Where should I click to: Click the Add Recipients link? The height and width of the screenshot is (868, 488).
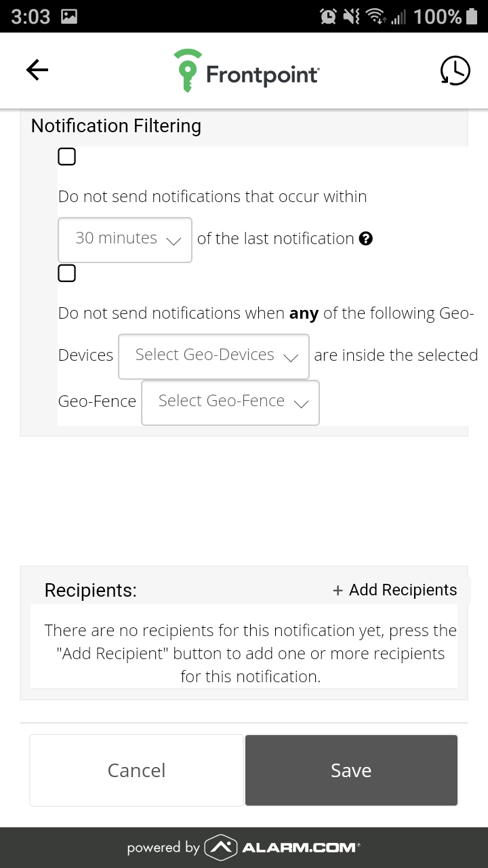pos(395,590)
